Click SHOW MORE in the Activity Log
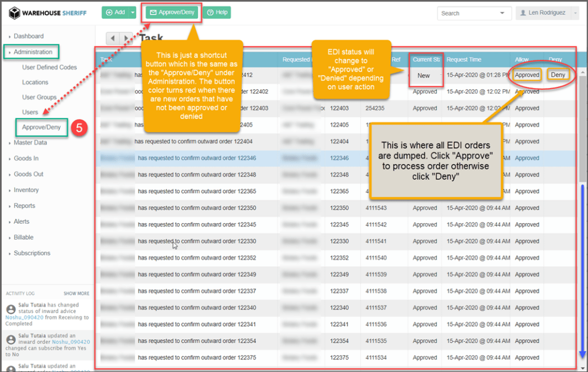 click(x=76, y=293)
